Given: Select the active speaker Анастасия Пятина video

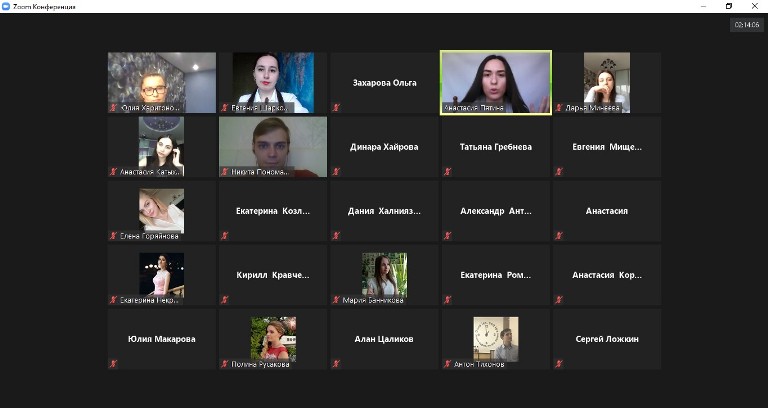Looking at the screenshot, I should 496,83.
